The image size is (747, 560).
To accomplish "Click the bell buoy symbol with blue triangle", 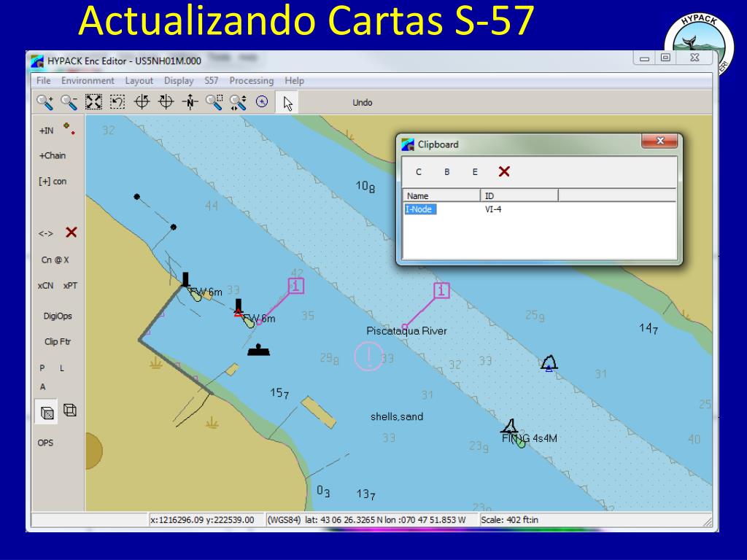I will pos(549,363).
